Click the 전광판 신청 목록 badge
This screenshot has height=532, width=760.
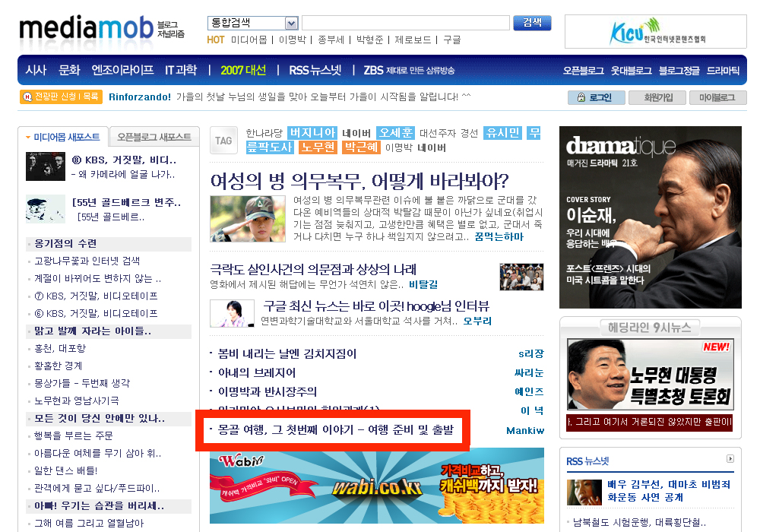[x=61, y=97]
